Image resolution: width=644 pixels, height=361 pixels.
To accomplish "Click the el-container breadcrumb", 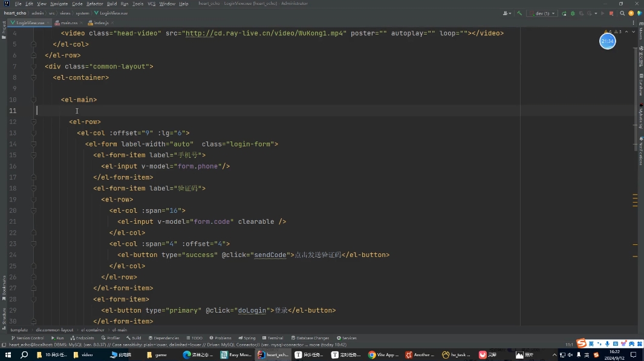I will click(93, 330).
